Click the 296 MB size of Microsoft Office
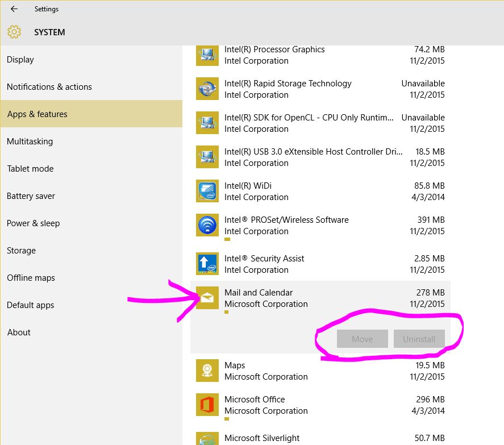 click(x=430, y=400)
